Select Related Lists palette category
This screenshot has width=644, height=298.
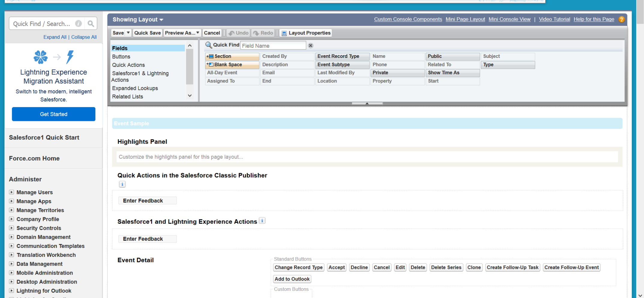coord(127,97)
